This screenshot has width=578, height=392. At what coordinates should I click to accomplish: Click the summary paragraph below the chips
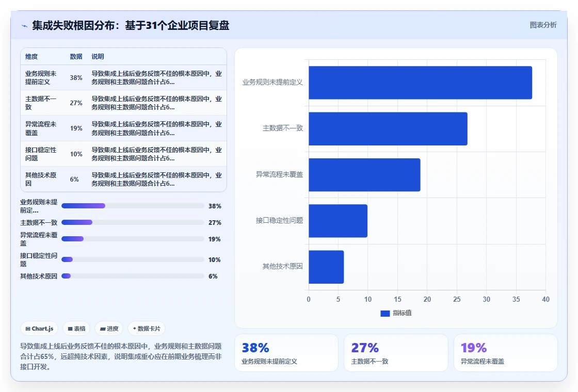[121, 356]
